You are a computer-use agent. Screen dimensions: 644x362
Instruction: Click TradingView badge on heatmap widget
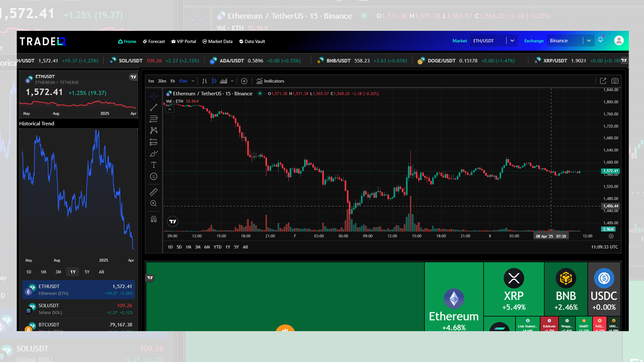click(x=150, y=278)
